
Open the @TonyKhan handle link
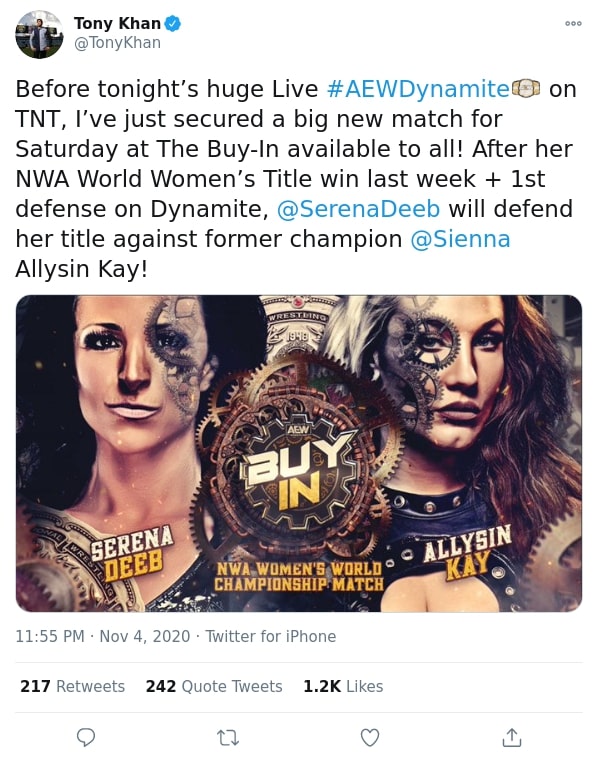click(117, 43)
